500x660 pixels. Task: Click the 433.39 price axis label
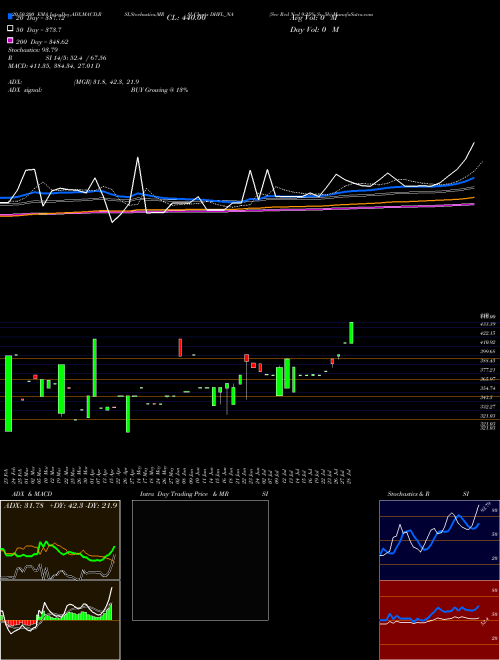click(x=488, y=324)
